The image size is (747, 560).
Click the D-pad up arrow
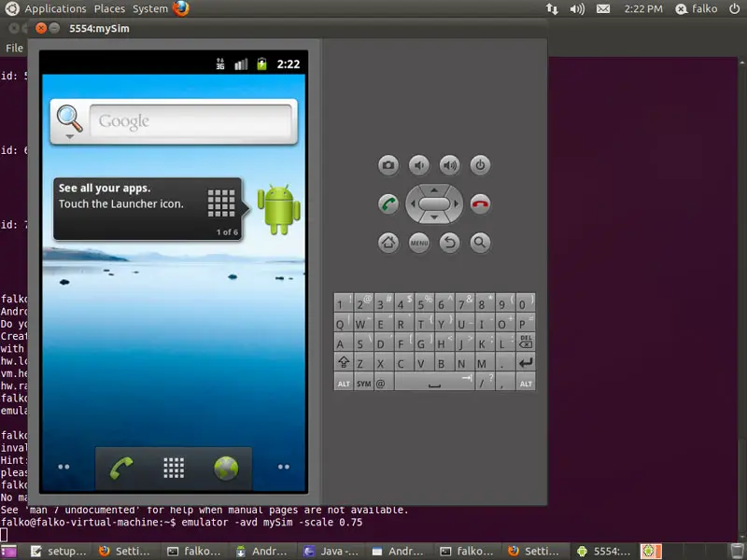pyautogui.click(x=434, y=190)
